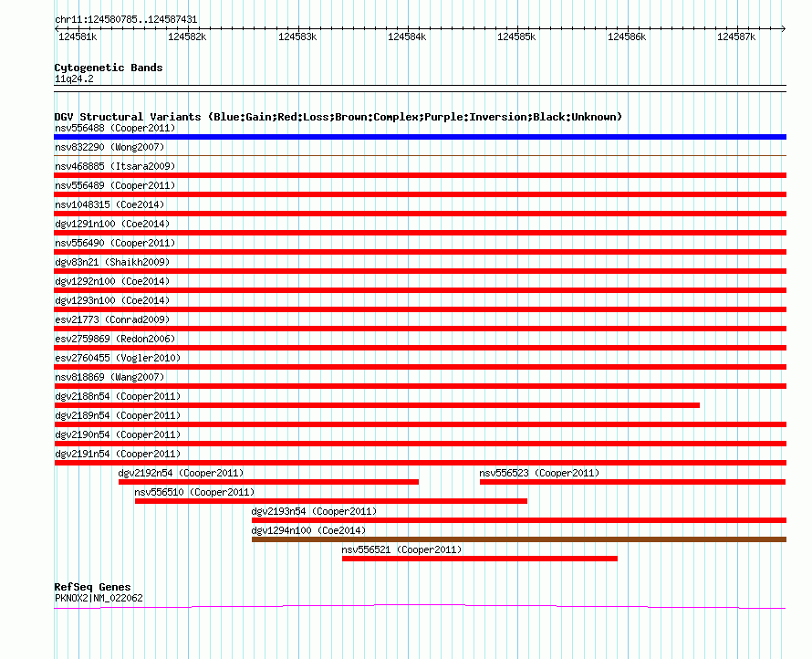The image size is (812, 659).
Task: Click the 124584k ruler tick label
Action: [x=407, y=37]
